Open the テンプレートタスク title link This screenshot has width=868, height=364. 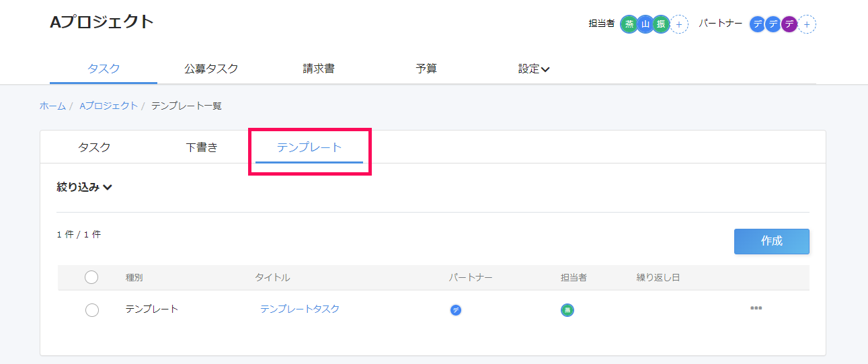tap(300, 310)
